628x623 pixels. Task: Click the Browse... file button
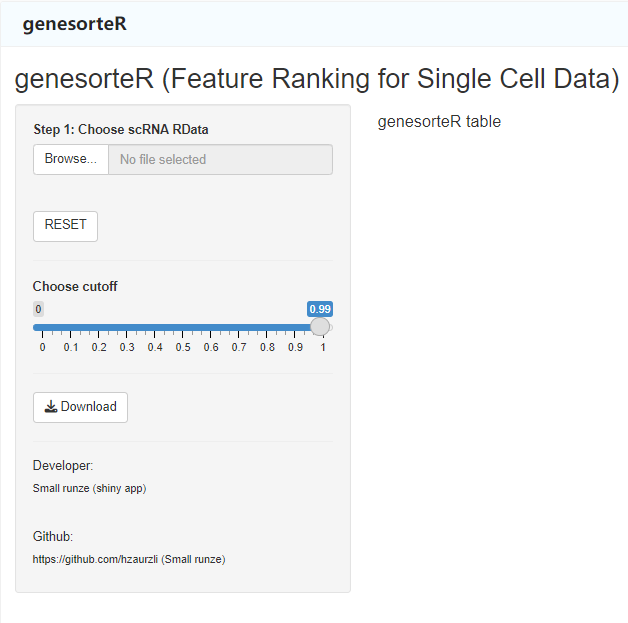click(x=71, y=159)
